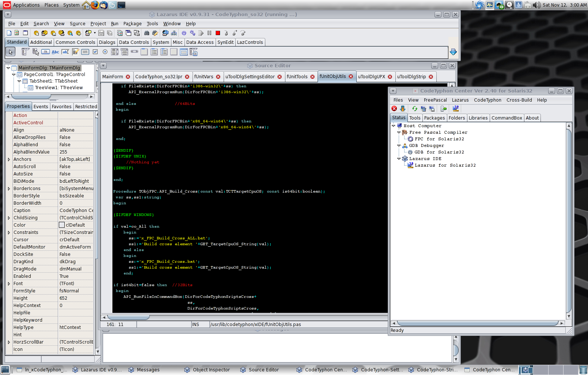Click Messages in the taskbar

click(144, 370)
